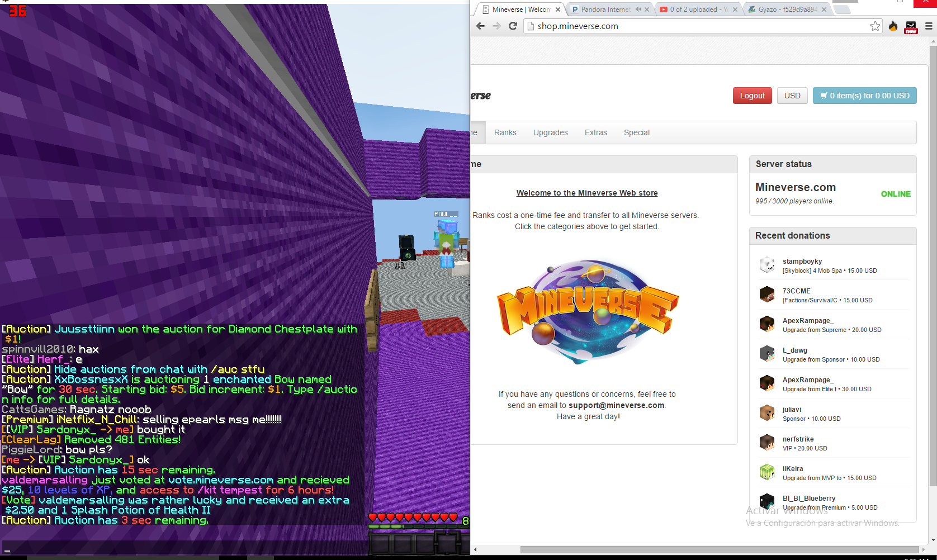Image resolution: width=937 pixels, height=560 pixels.
Task: Click the donor name 'juliavi'
Action: click(x=792, y=410)
